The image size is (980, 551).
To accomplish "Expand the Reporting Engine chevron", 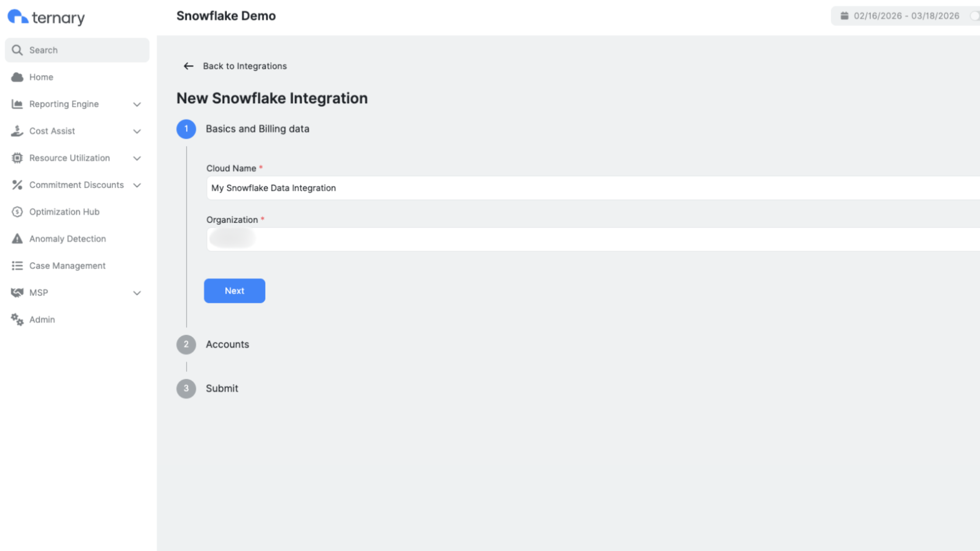I will [x=137, y=105].
